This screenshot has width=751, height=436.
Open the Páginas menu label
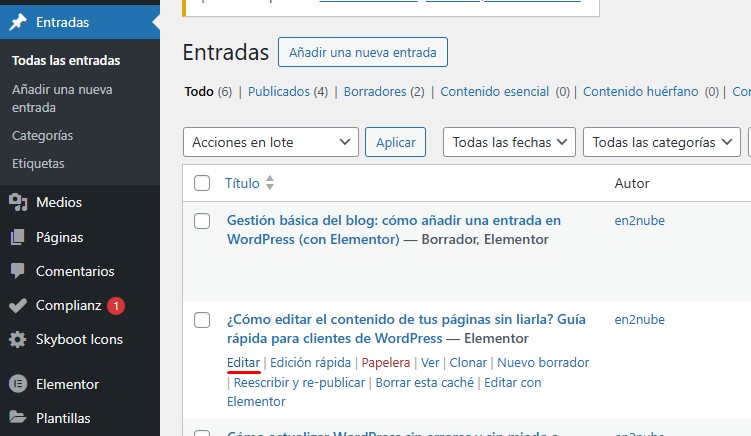tap(60, 237)
